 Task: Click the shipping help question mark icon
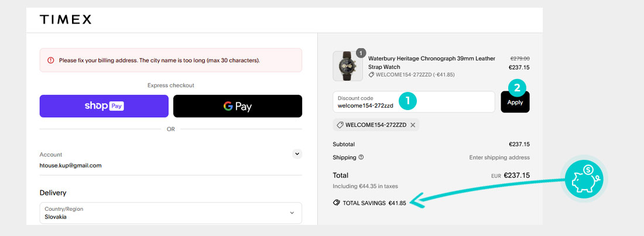[361, 158]
